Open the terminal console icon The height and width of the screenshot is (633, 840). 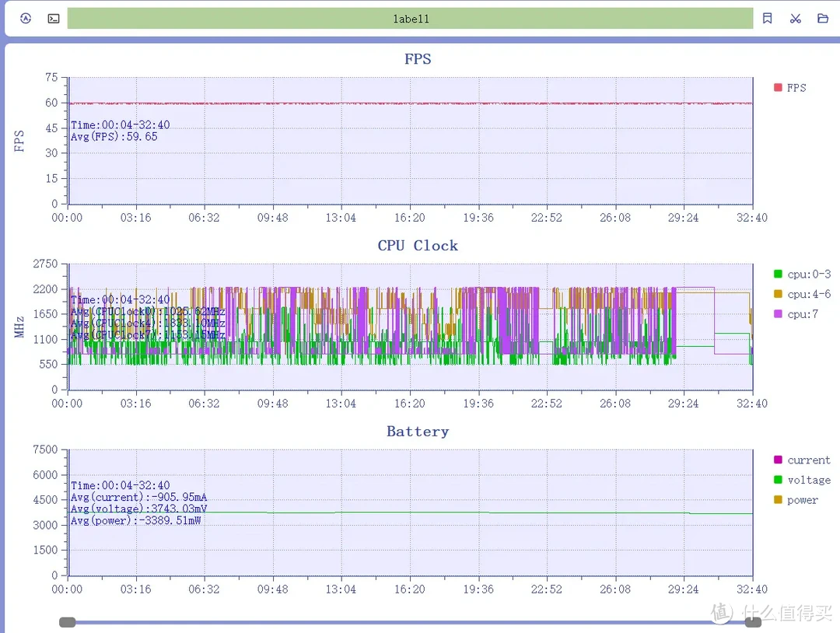[x=54, y=19]
